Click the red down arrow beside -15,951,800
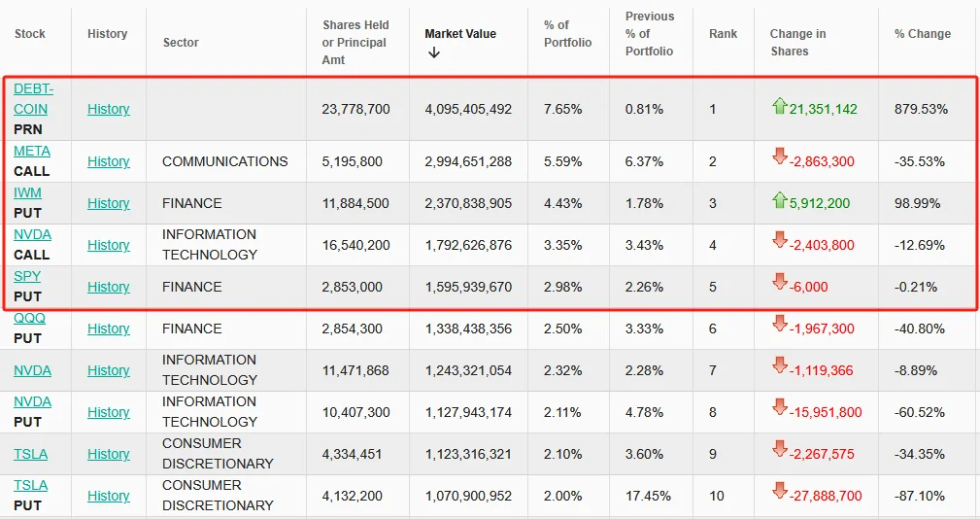This screenshot has width=980, height=519. coord(778,408)
